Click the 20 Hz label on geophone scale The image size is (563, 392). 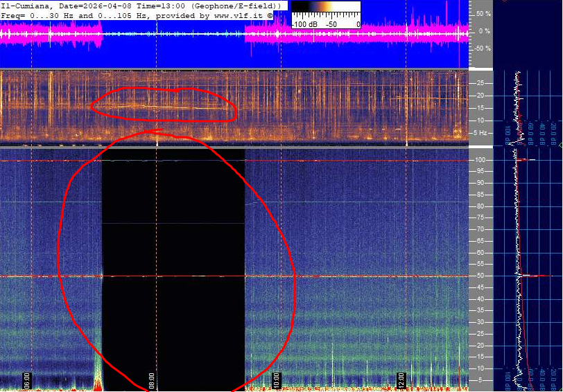[480, 96]
